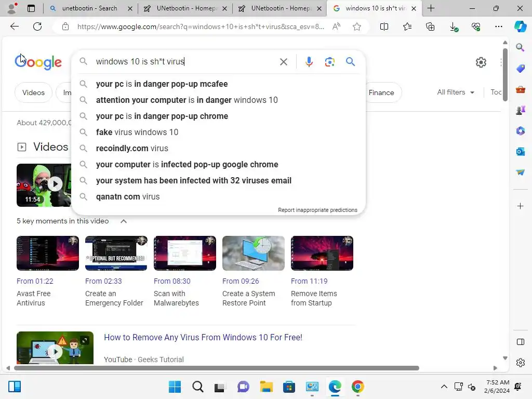The image size is (532, 399).
Task: Select suggestion your pc is in danger pop-up mcafee
Action: [x=219, y=84]
